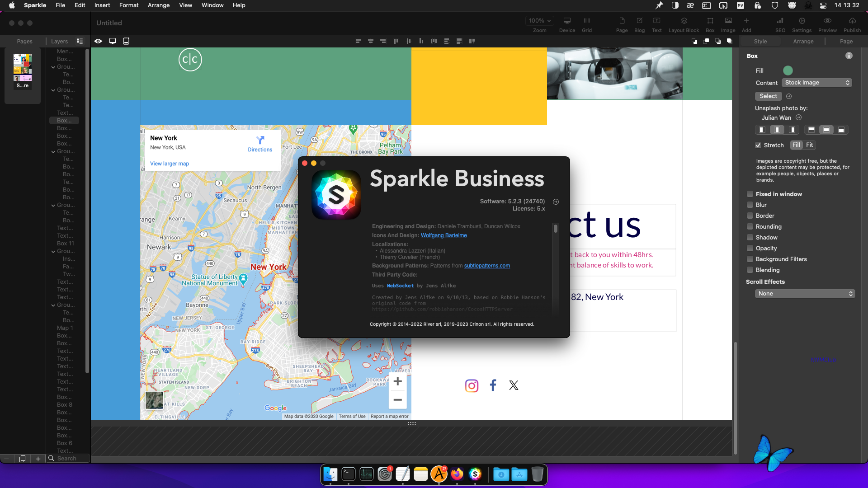The image size is (868, 488).
Task: Open site Settings from the toolbar
Action: [x=802, y=24]
